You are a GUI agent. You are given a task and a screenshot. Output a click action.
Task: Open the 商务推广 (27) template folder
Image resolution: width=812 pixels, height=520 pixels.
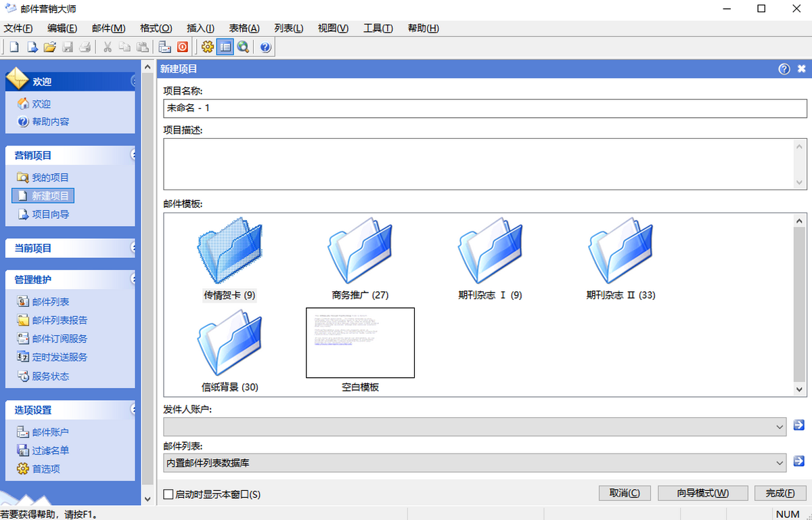coord(360,259)
